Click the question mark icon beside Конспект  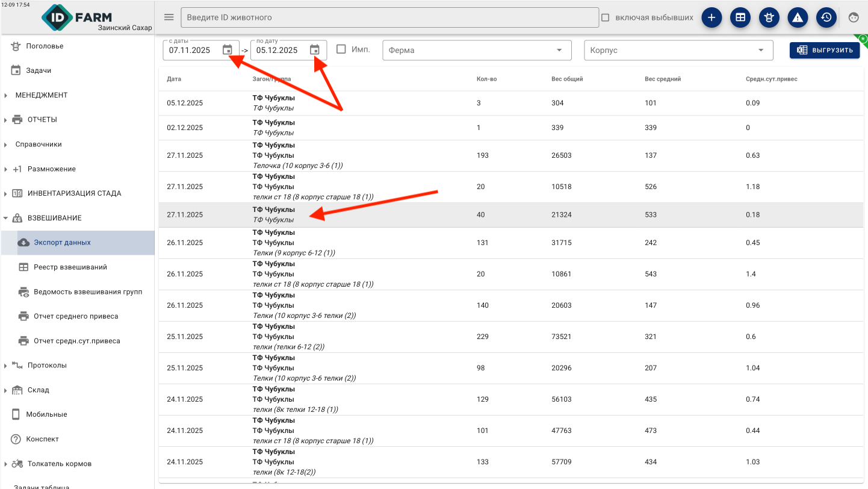click(x=16, y=439)
